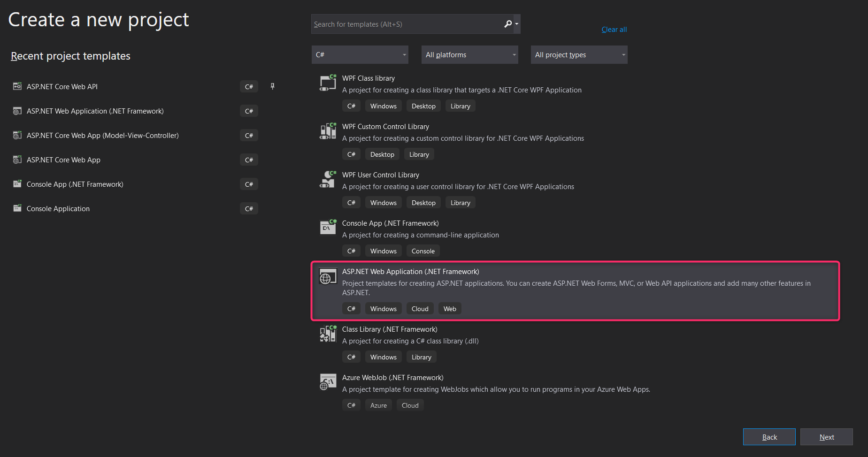Click the Azure WebJob (.NET Framework) icon

328,382
